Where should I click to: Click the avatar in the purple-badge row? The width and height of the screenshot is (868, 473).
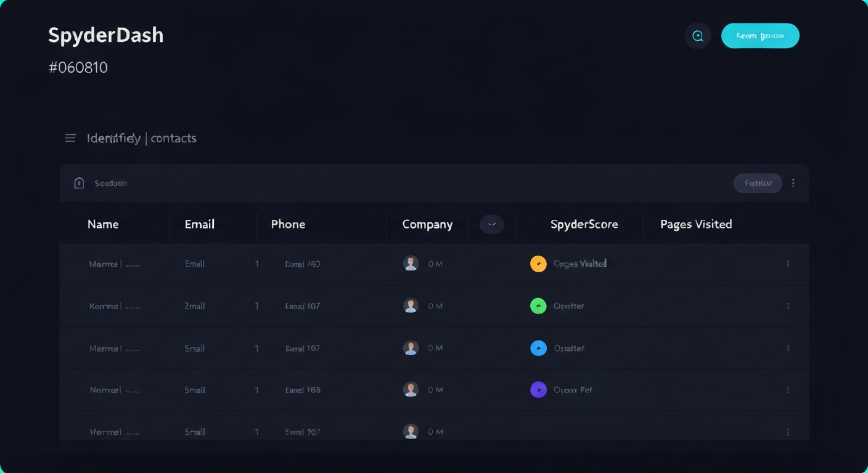[411, 389]
